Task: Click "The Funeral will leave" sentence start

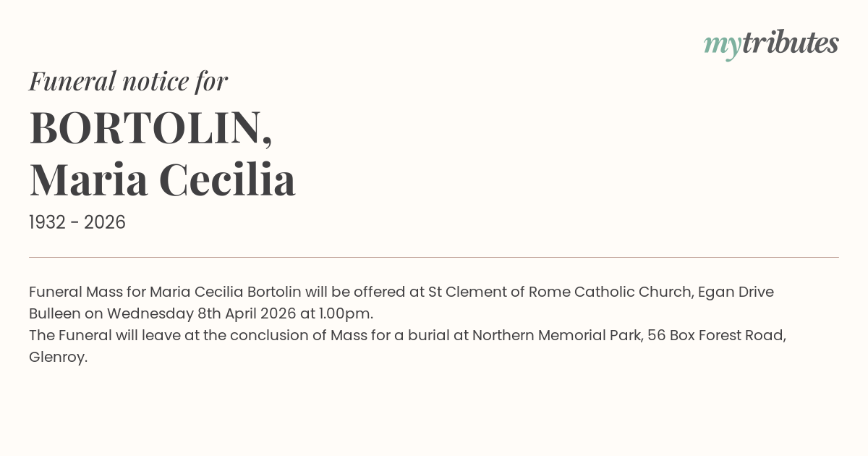Action: pyautogui.click(x=103, y=336)
